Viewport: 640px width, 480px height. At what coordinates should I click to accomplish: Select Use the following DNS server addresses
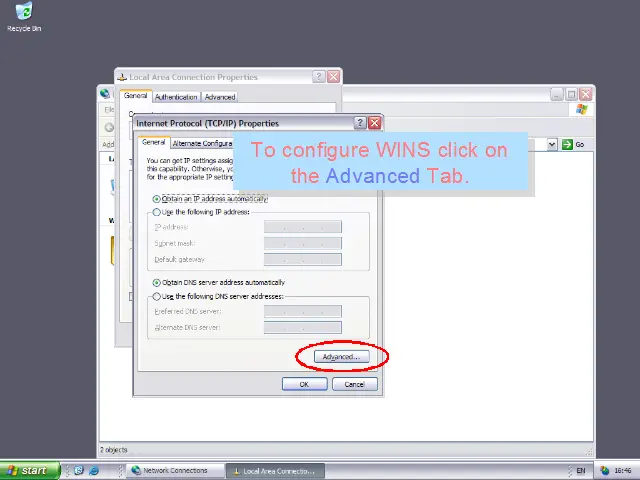(218, 297)
